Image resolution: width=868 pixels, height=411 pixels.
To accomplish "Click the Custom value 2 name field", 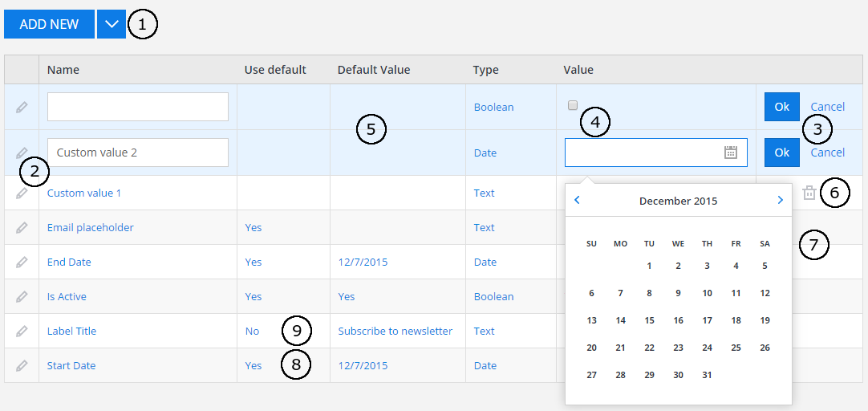I will (x=138, y=153).
